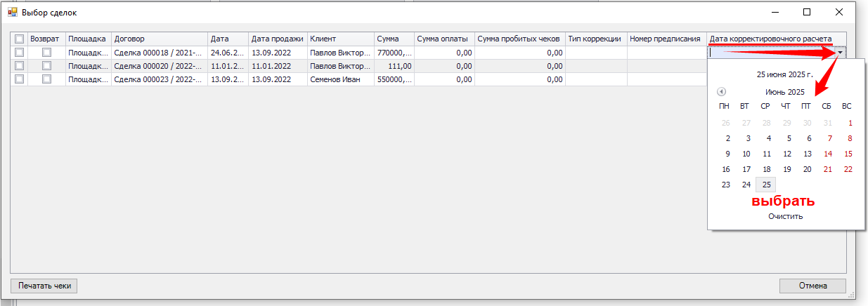Viewport: 868px width, 306px height.
Task: Check Возврат box for Сделка 000018 row
Action: point(46,52)
